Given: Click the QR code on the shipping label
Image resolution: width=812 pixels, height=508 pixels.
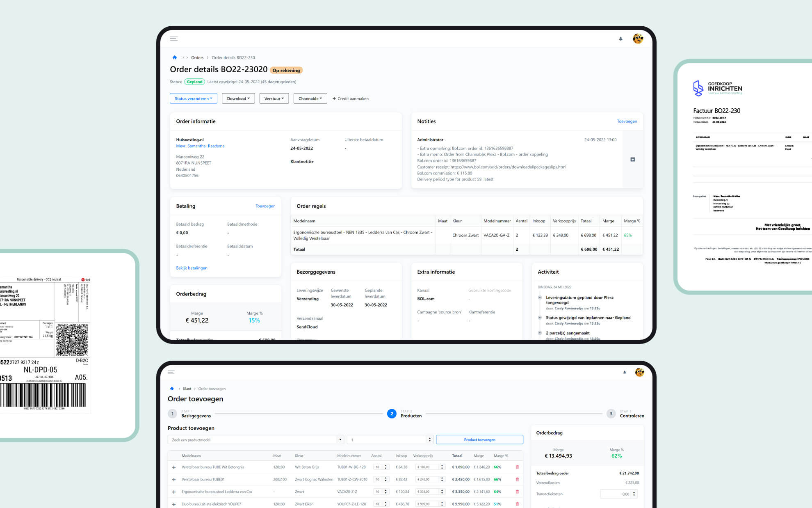Looking at the screenshot, I should tap(72, 339).
